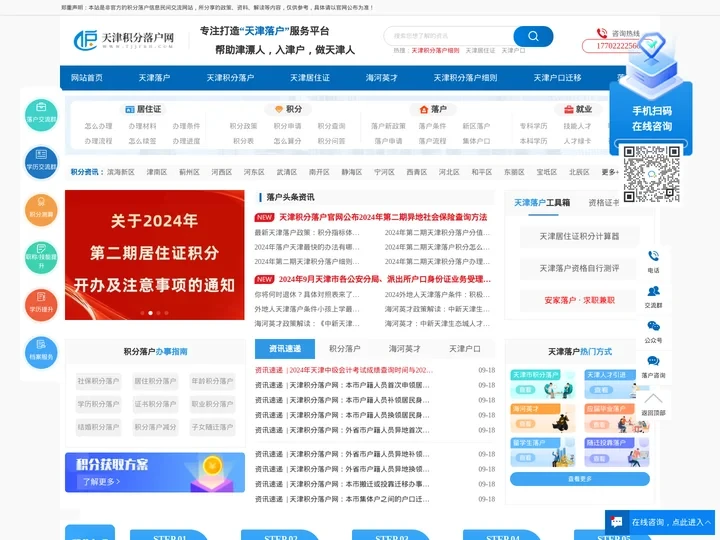The image size is (720, 540).
Task: Open the 落户交流群 sidebar icon
Action: coord(41,115)
